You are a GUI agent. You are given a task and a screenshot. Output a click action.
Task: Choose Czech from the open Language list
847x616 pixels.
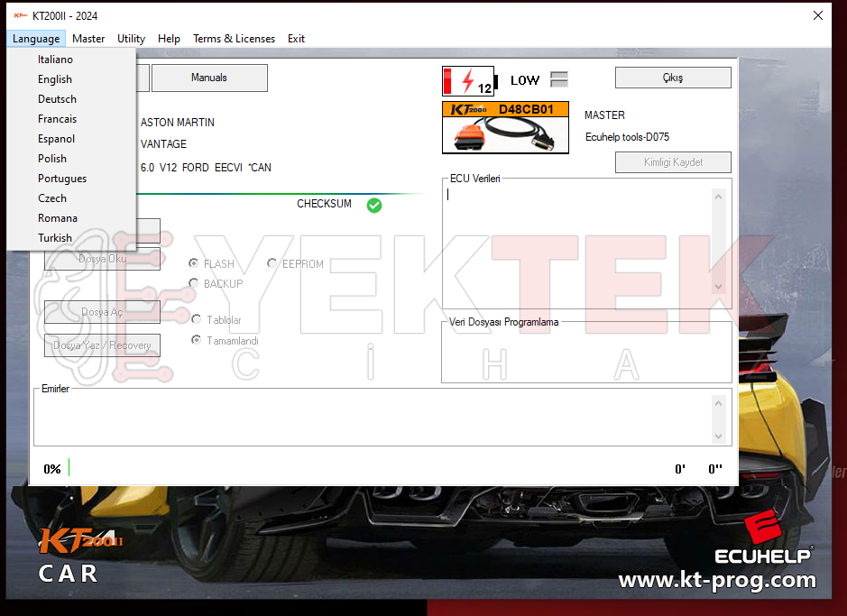tap(52, 198)
